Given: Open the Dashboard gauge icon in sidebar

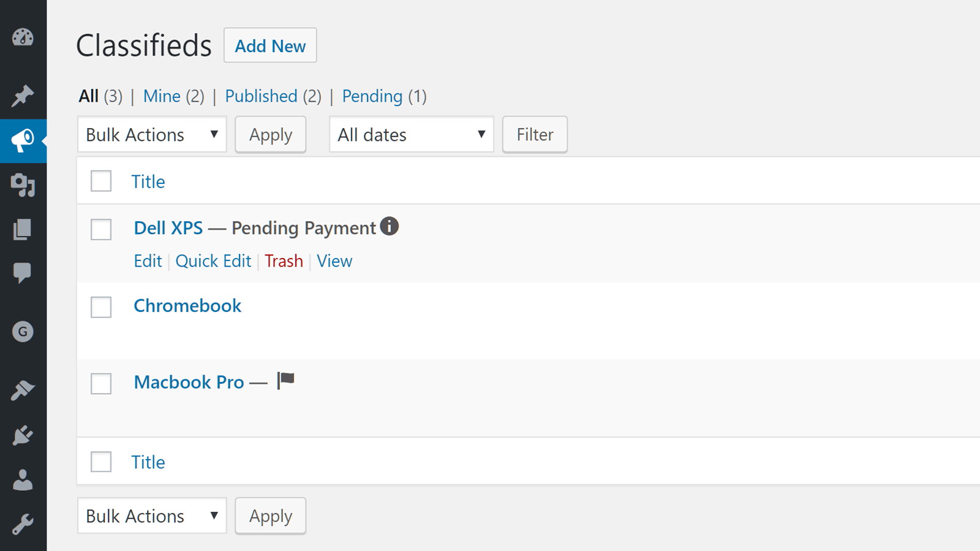Looking at the screenshot, I should coord(23,37).
